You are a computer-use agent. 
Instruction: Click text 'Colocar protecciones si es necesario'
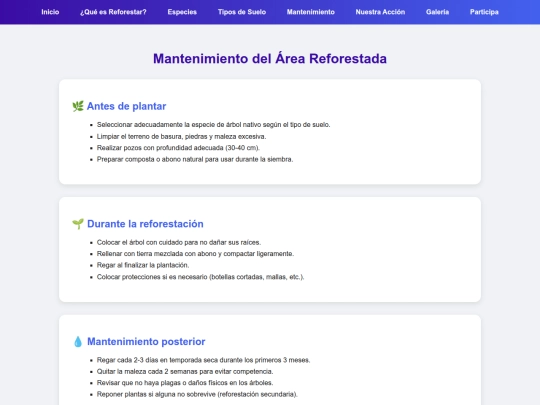click(x=152, y=277)
